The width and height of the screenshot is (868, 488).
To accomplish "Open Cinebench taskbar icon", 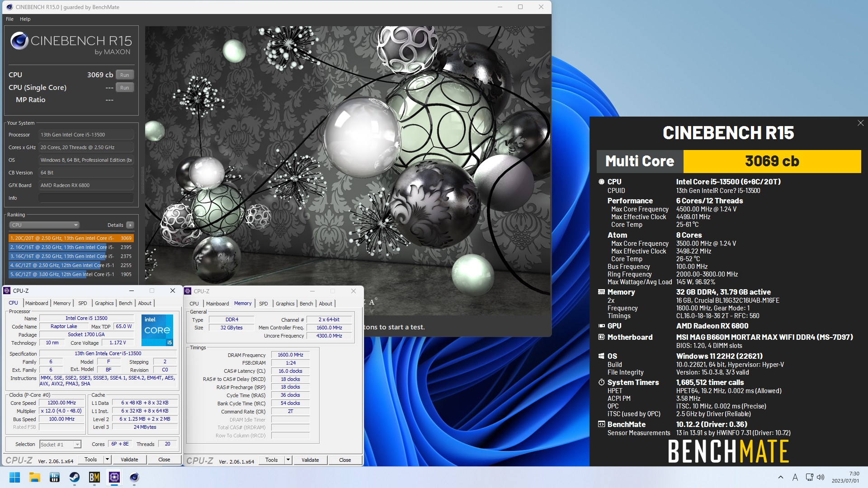I will pyautogui.click(x=134, y=477).
